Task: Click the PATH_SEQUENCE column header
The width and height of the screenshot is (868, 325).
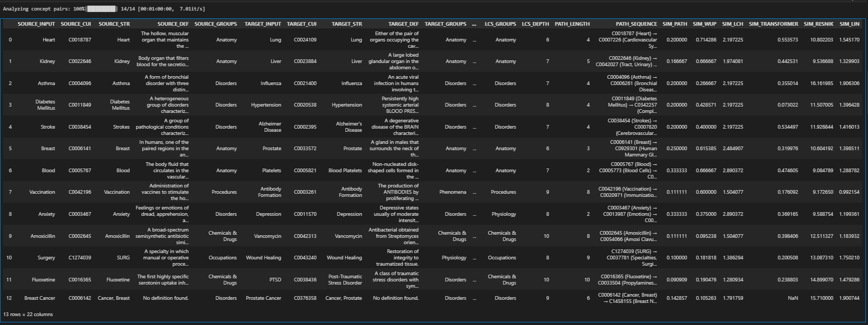Action: (636, 24)
